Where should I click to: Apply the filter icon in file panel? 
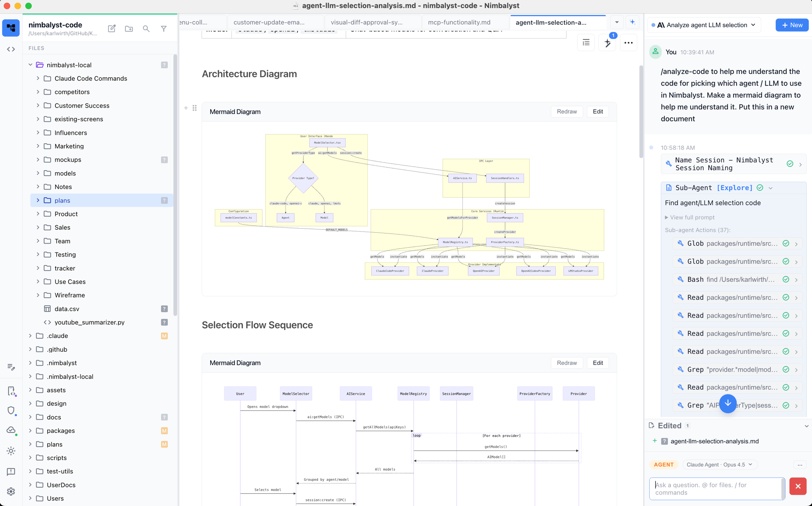point(164,28)
